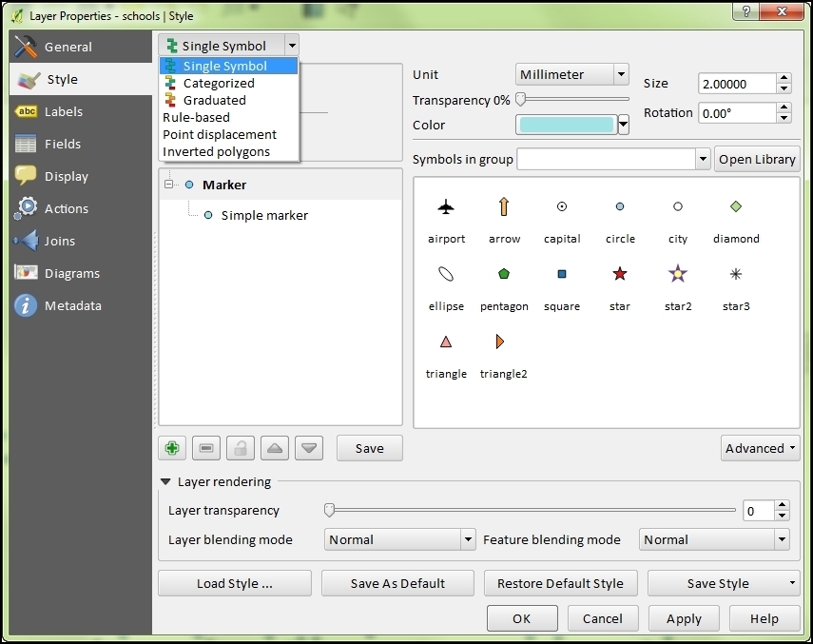
Task: Open the Advanced options dropdown
Action: tap(760, 448)
